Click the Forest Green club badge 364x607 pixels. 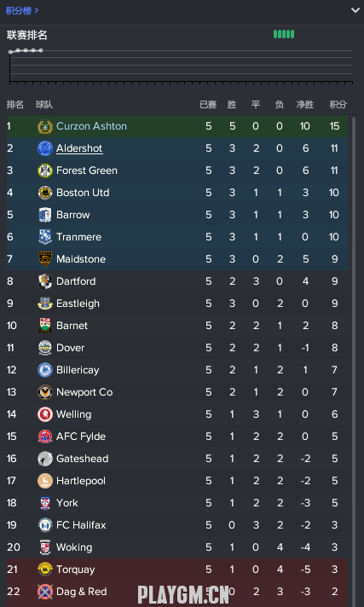[x=45, y=171]
